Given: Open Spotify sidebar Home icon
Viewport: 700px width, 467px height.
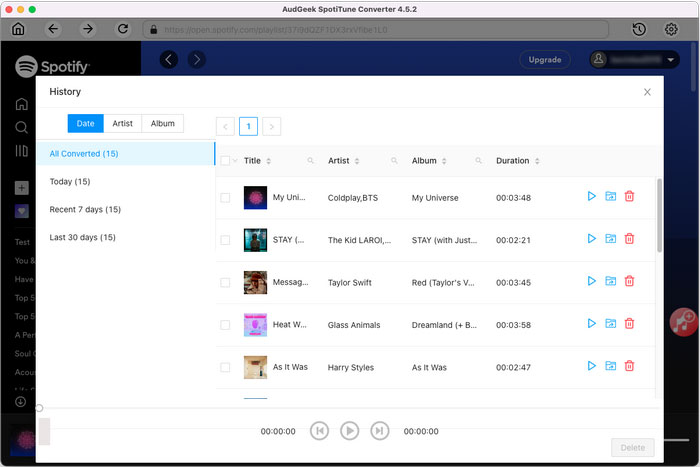Looking at the screenshot, I should point(21,104).
